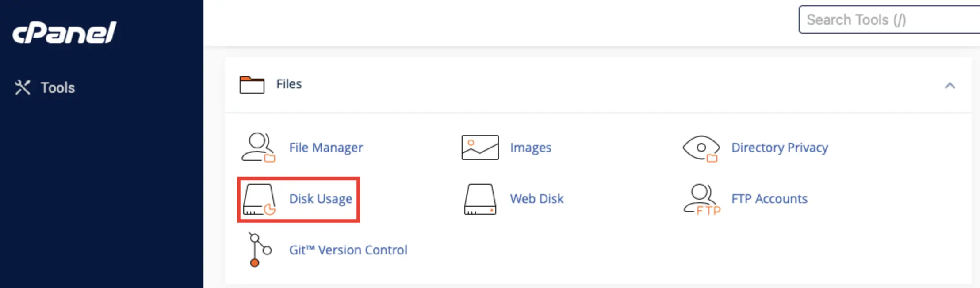
Task: Open the FTP Accounts user icon
Action: point(702,199)
